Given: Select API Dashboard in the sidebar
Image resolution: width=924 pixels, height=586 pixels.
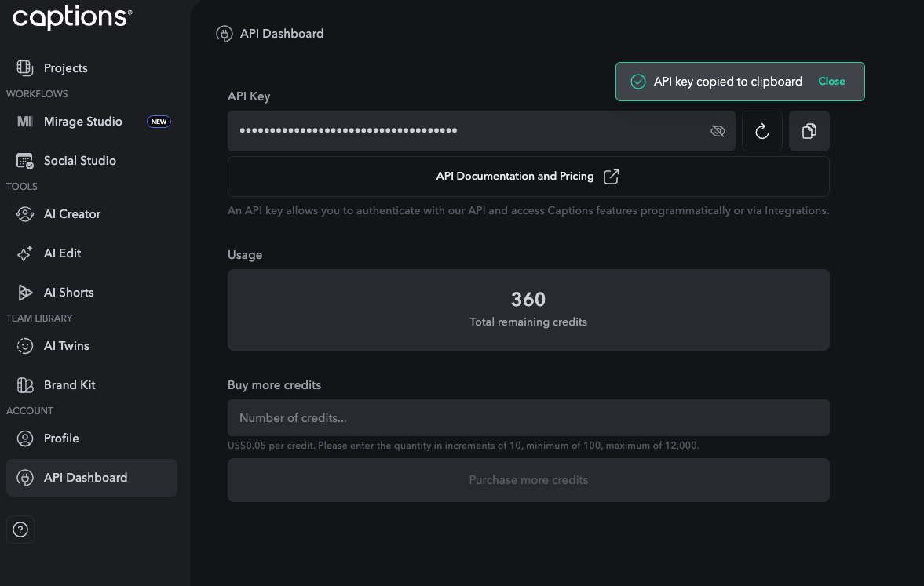Looking at the screenshot, I should 91,478.
